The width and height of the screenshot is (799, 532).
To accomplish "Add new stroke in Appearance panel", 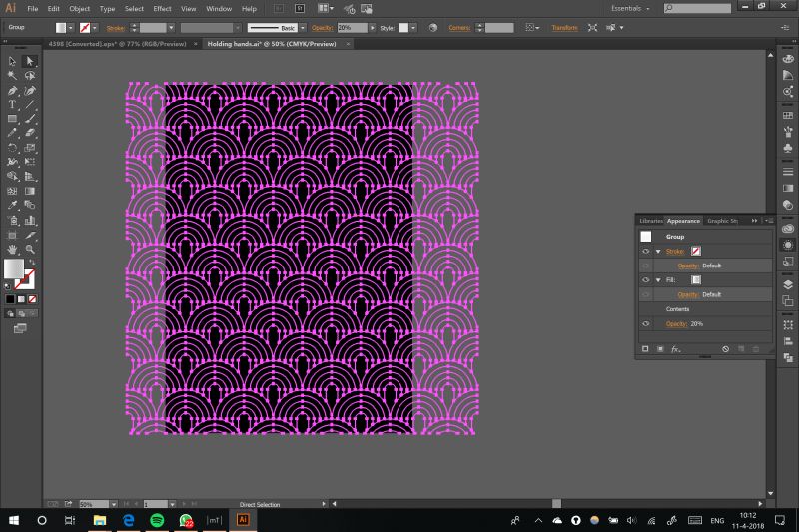I will point(645,349).
